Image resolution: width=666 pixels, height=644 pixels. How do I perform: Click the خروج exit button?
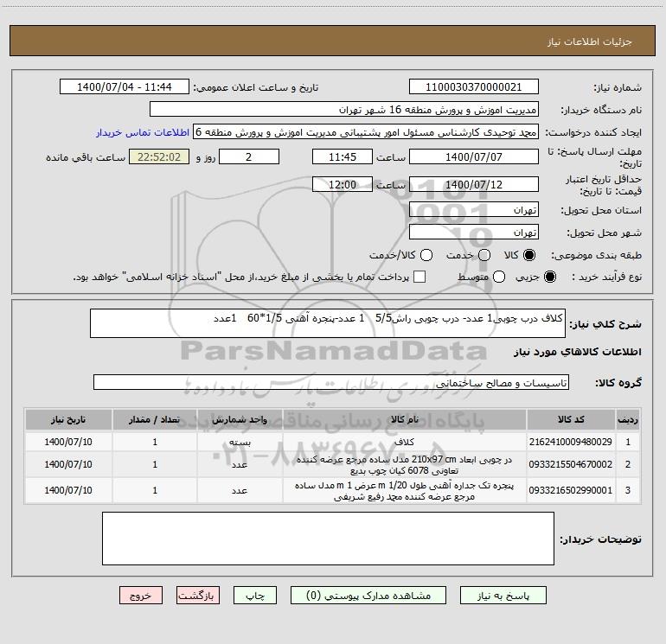[x=141, y=596]
